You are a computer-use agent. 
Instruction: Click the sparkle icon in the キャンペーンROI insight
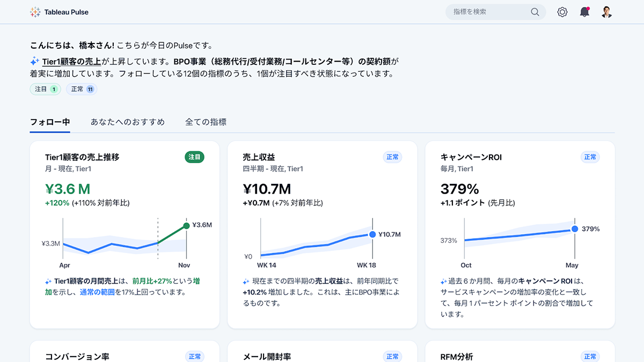click(443, 282)
